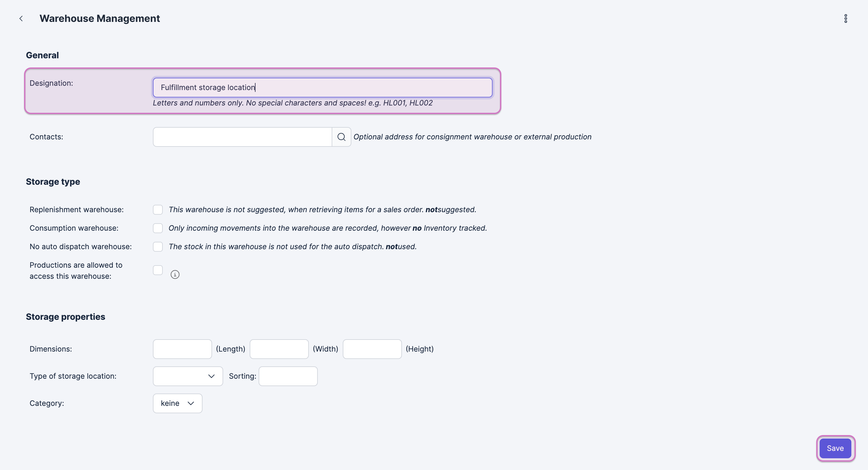The width and height of the screenshot is (868, 470).
Task: Tick the Consumption warehouse checkbox
Action: [x=158, y=228]
